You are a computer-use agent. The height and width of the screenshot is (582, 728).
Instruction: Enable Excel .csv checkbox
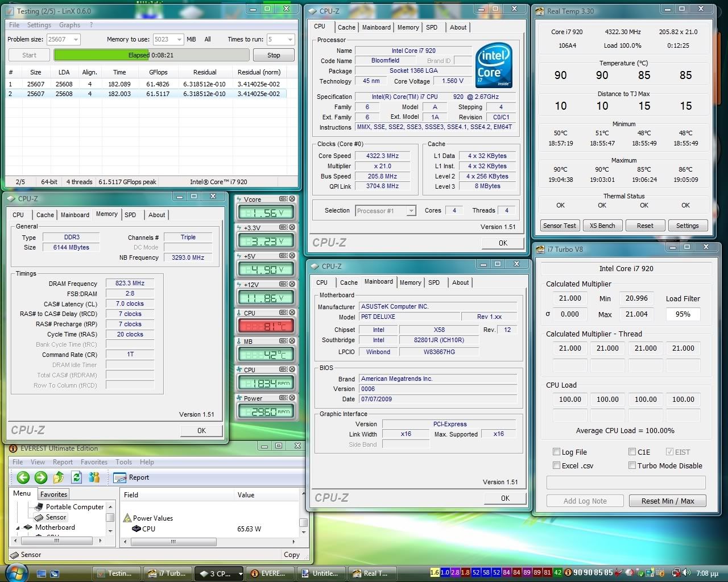click(556, 465)
